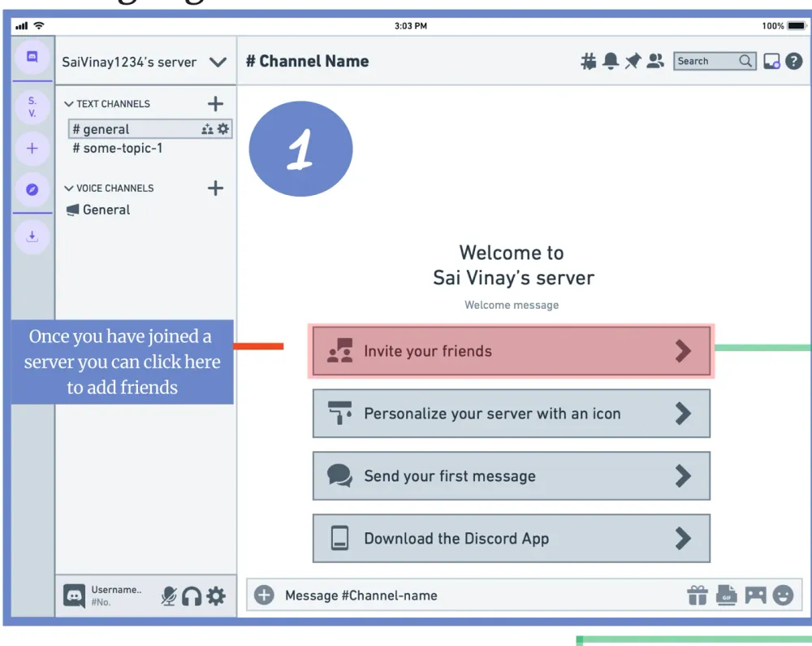
Task: Click the download apps icon in the sidebar
Action: 32,236
